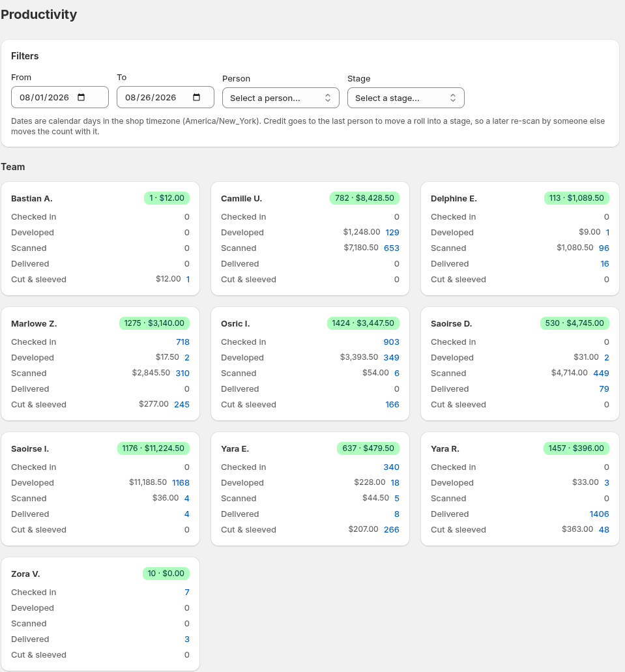Open Zora V. Checked in count 7
The height and width of the screenshot is (672, 625).
pos(187,592)
